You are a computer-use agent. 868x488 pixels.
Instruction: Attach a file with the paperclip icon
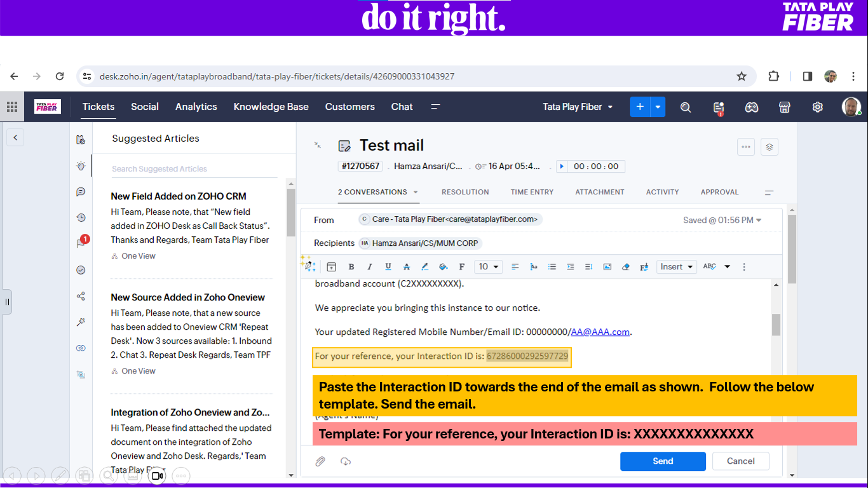pyautogui.click(x=320, y=461)
